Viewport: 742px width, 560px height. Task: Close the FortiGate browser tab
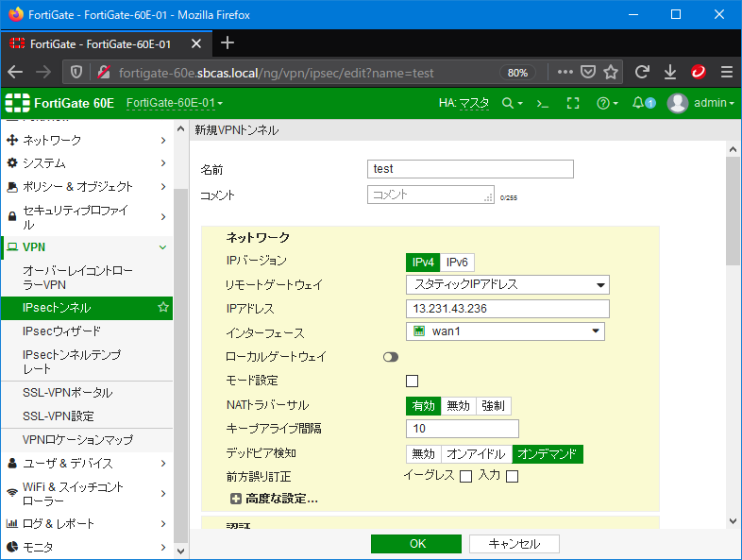196,44
